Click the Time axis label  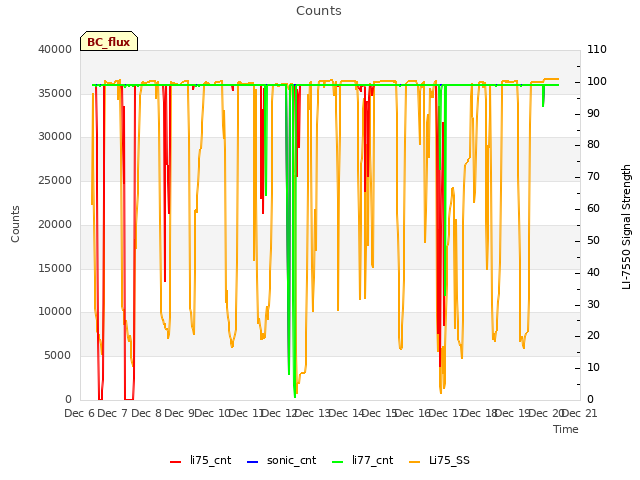[566, 429]
